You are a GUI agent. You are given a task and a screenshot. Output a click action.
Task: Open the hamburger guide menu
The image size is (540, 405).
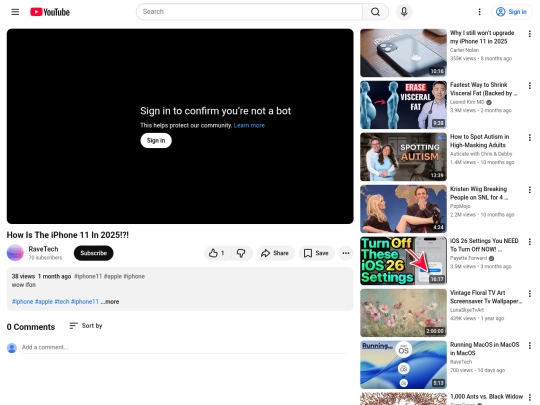(15, 12)
